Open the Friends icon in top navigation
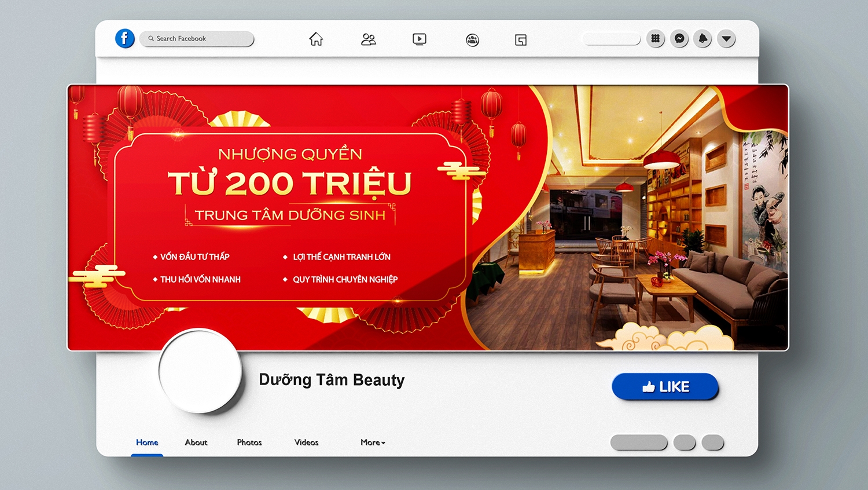The width and height of the screenshot is (868, 490). pyautogui.click(x=368, y=39)
